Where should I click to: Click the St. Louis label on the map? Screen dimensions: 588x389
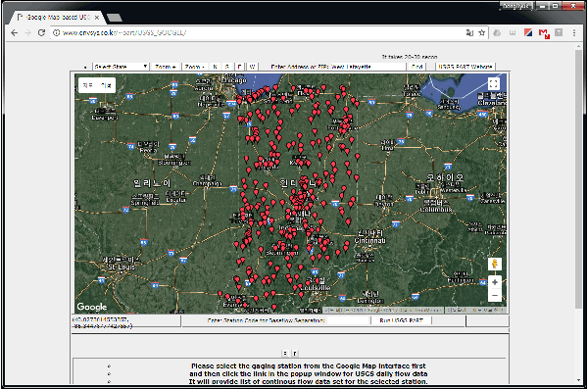point(121,267)
